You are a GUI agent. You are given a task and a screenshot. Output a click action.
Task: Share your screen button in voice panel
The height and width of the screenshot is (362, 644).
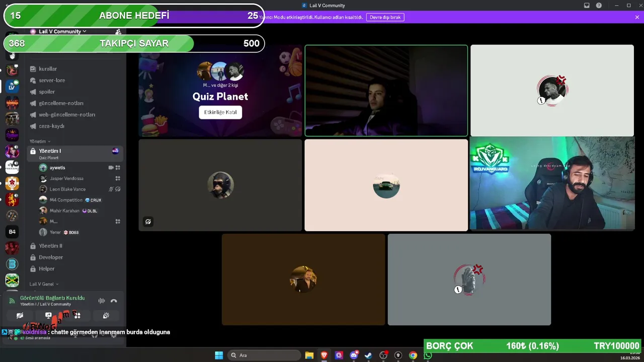pyautogui.click(x=48, y=316)
